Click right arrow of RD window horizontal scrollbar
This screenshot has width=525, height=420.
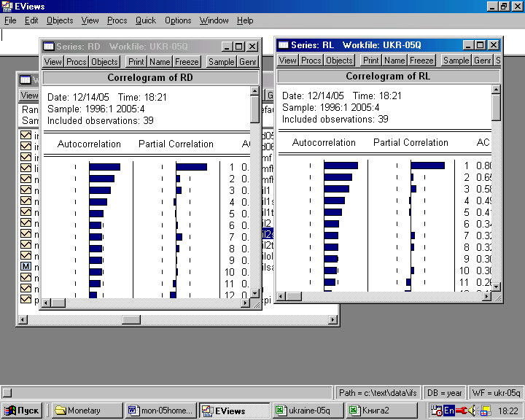[x=246, y=303]
